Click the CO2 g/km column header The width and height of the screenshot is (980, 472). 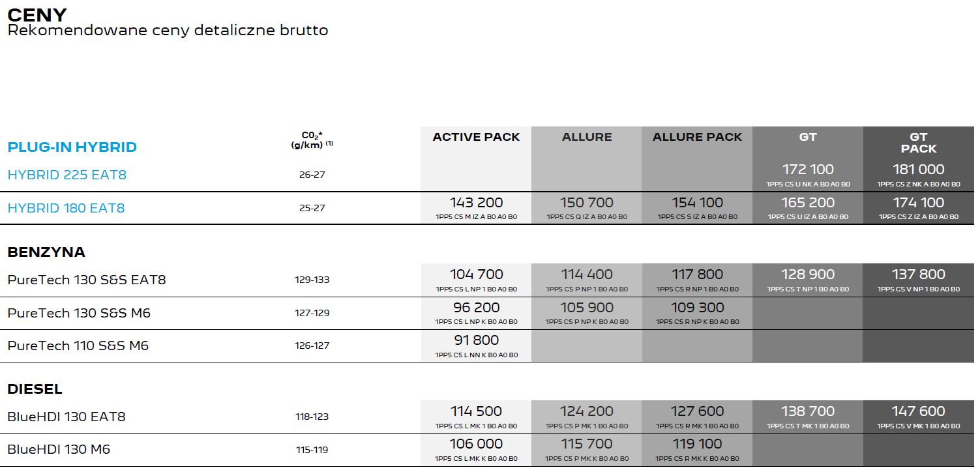[x=312, y=140]
